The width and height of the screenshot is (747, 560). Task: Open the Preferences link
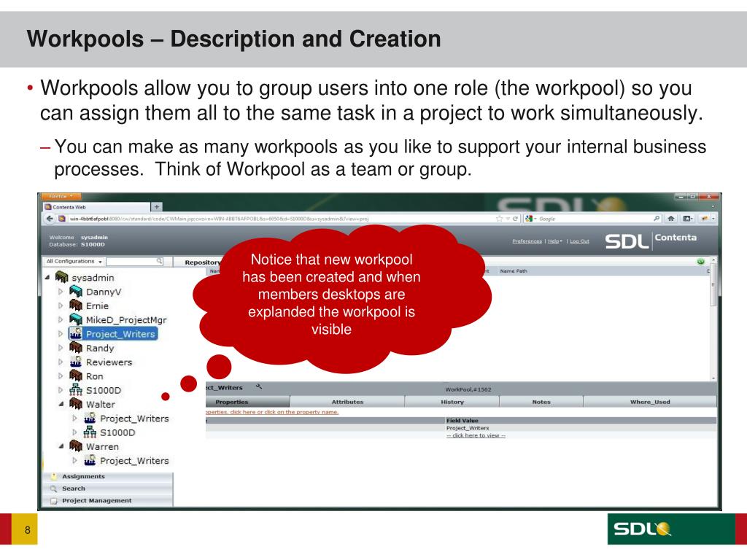click(527, 241)
